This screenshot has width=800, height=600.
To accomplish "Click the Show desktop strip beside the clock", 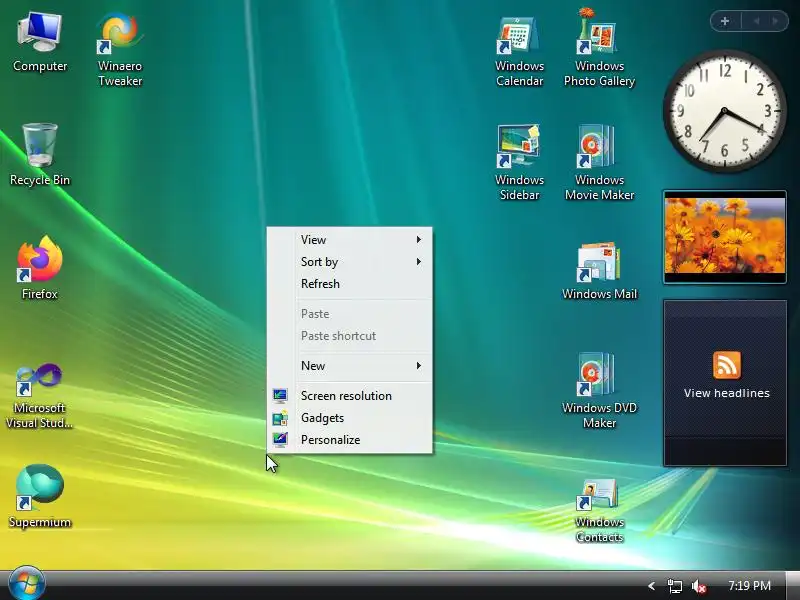I will point(793,585).
